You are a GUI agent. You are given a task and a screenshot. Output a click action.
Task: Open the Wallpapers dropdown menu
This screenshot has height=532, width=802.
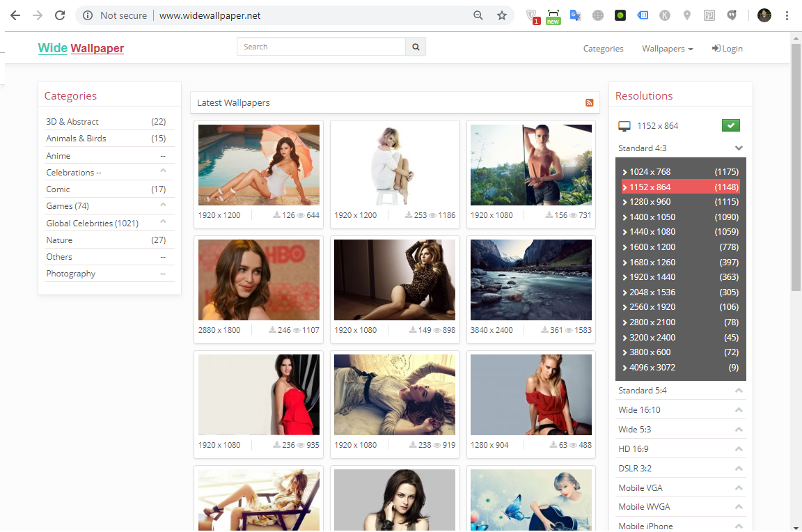[x=667, y=49]
